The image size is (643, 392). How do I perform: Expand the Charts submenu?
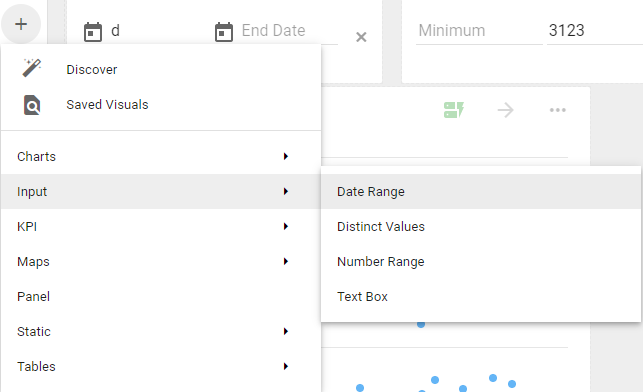click(161, 157)
